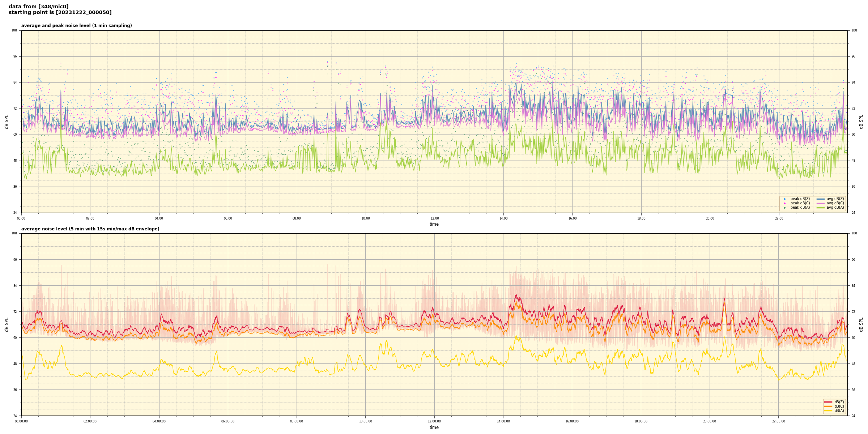Click the 00:00:00 tick on bottom chart
The height and width of the screenshot is (434, 868).
[21, 421]
